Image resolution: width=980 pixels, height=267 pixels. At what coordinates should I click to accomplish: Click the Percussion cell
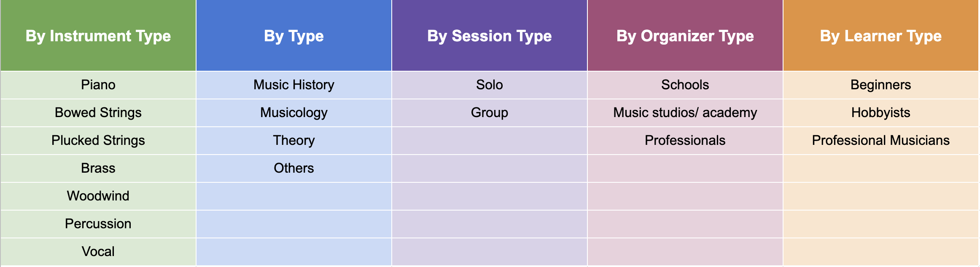pyautogui.click(x=98, y=224)
